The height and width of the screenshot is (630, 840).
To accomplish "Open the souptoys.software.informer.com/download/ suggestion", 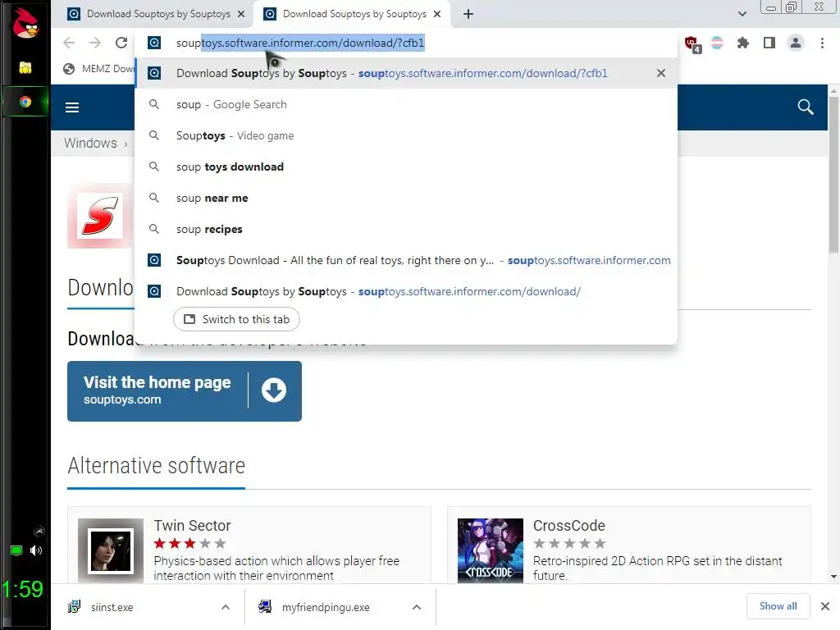I will coord(406,291).
